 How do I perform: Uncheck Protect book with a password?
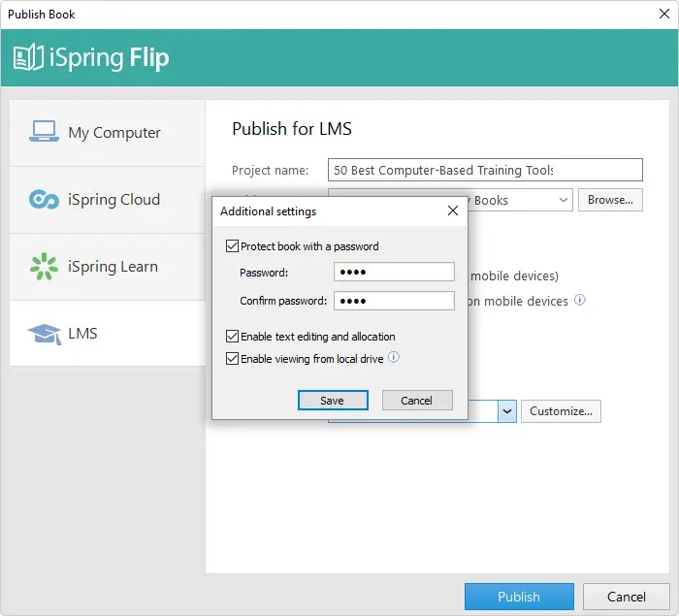[232, 246]
